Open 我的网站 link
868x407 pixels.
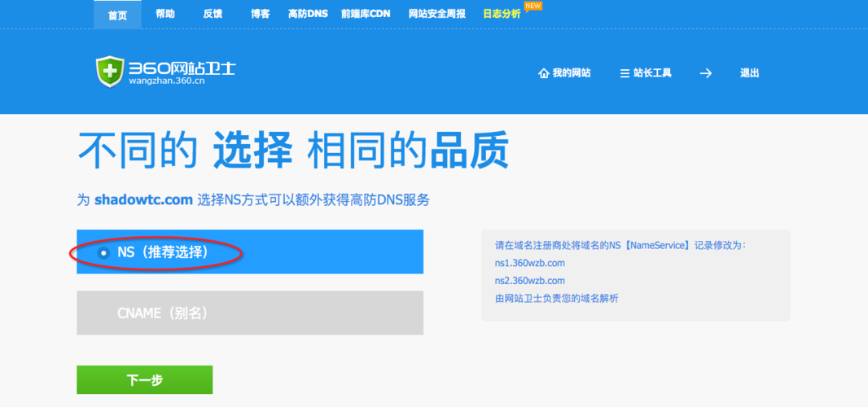click(x=572, y=73)
